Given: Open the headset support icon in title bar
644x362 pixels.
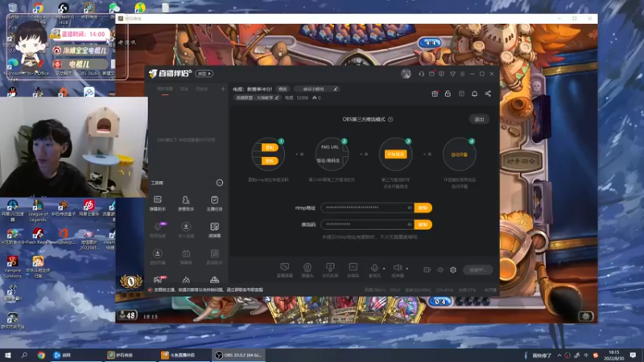Looking at the screenshot, I should [x=421, y=74].
